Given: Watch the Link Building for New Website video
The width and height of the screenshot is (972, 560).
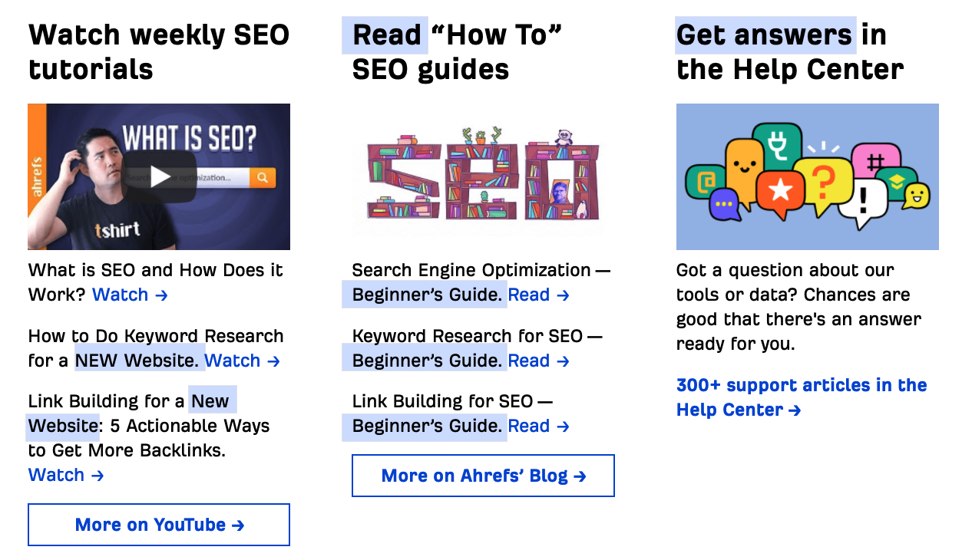Looking at the screenshot, I should [x=66, y=475].
